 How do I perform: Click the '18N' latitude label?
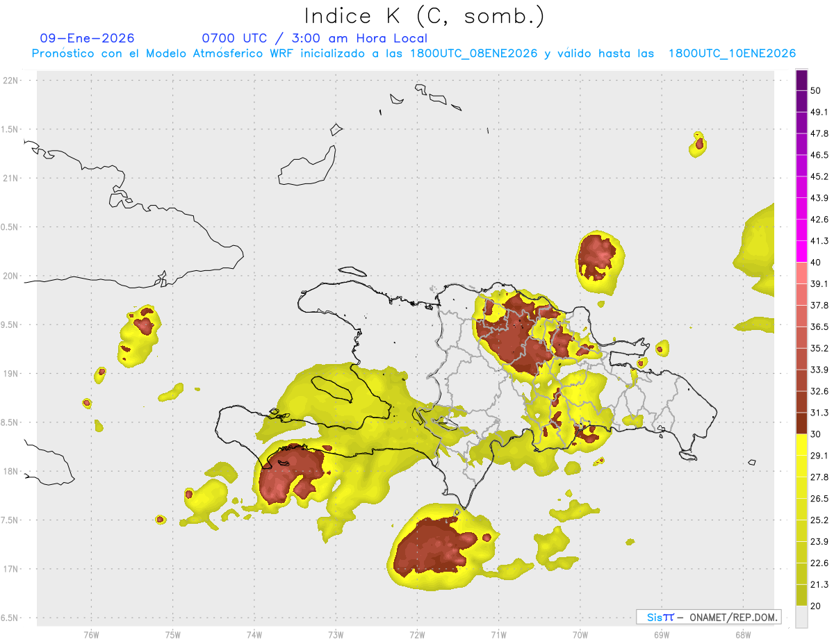point(10,471)
